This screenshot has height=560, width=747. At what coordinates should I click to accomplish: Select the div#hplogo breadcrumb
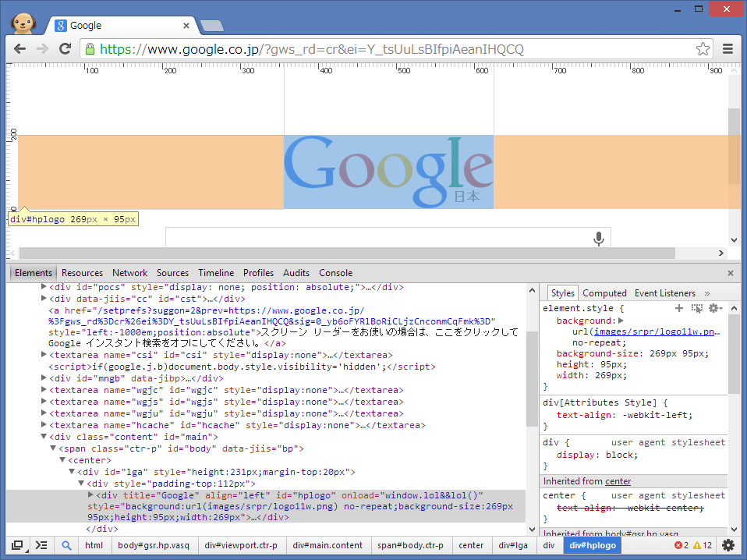click(593, 545)
